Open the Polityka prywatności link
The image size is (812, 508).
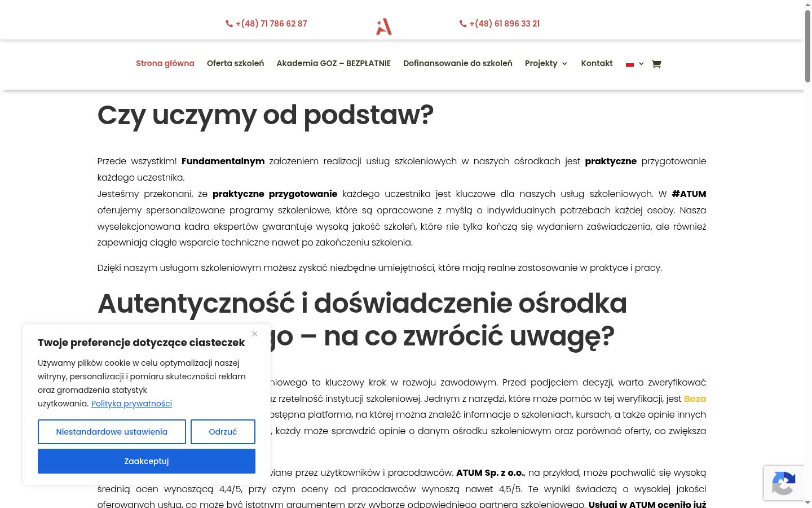[x=131, y=404]
